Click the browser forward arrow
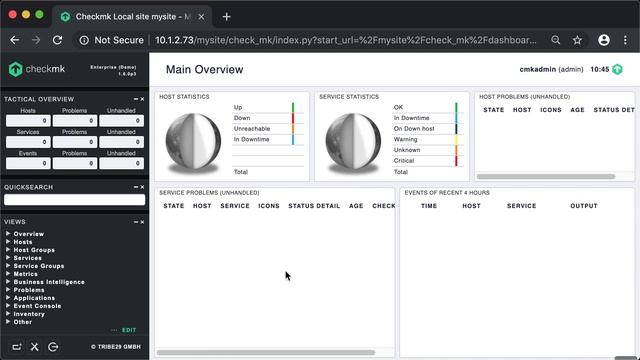 [x=36, y=40]
